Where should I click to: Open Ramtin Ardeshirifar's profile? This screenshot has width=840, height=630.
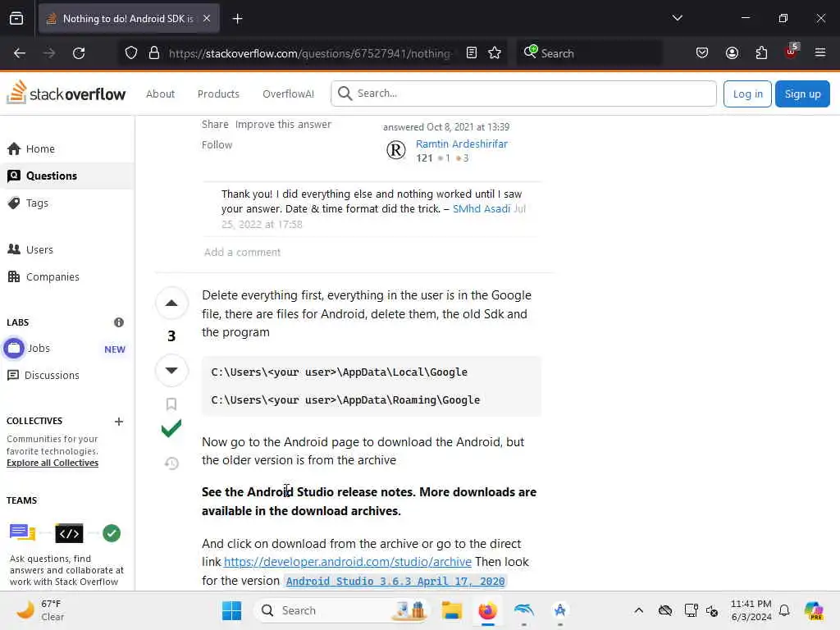coord(461,144)
